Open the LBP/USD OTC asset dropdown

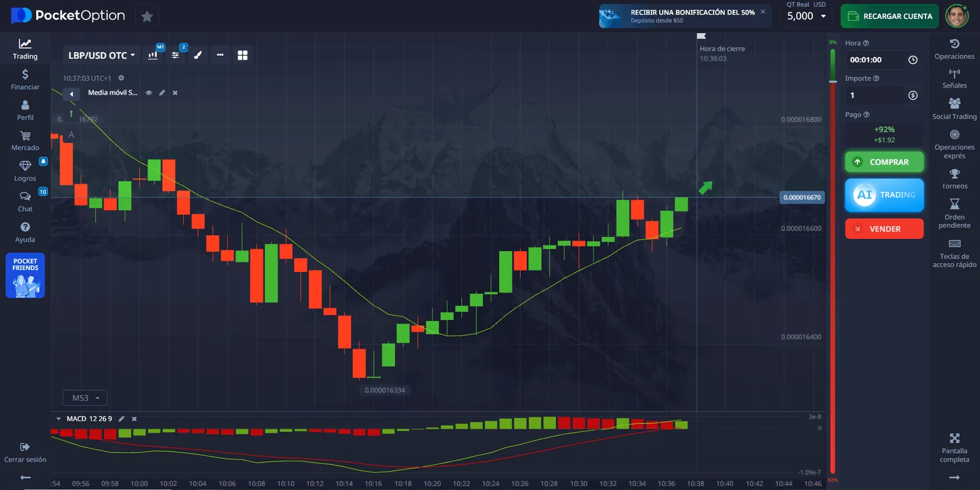pyautogui.click(x=101, y=55)
